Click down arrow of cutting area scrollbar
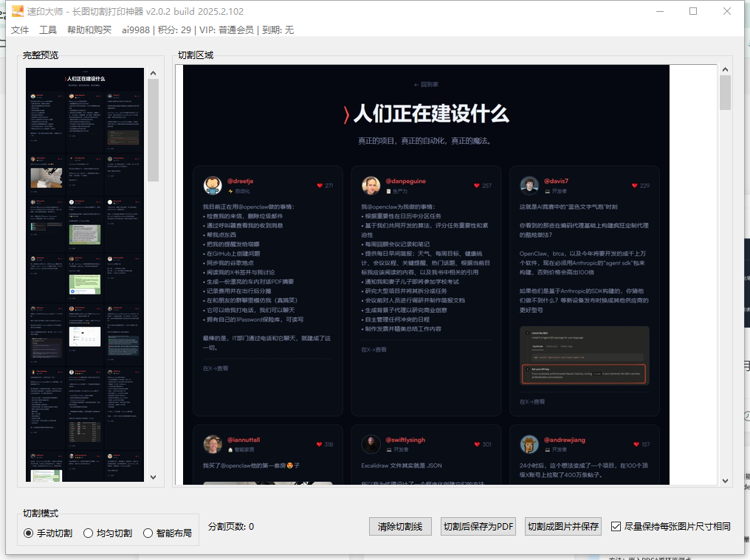Viewport: 750px width, 560px height. [725, 480]
